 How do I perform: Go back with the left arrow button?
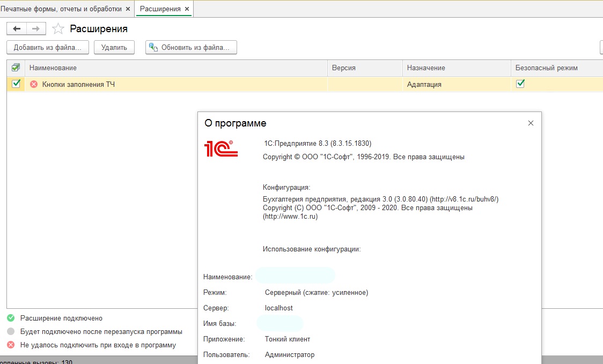click(x=17, y=29)
